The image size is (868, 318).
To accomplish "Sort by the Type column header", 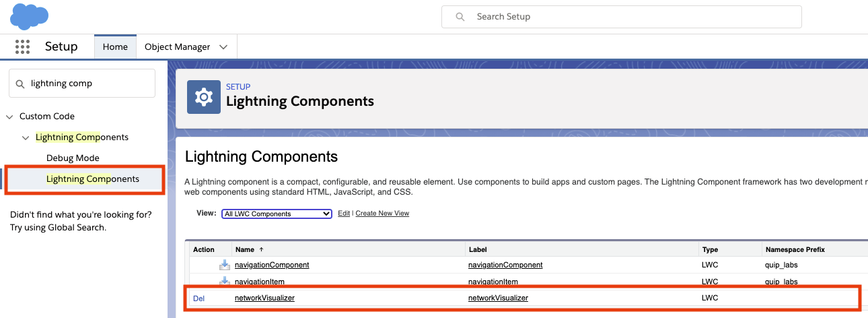I will point(709,250).
